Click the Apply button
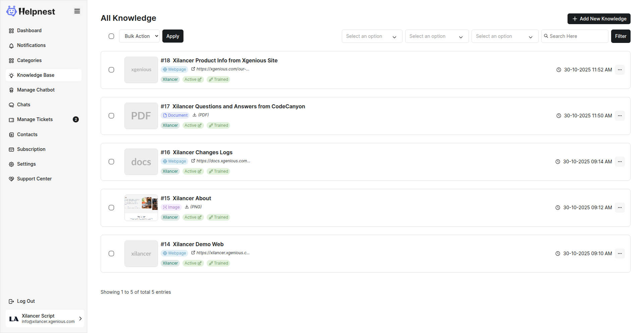Image resolution: width=644 pixels, height=333 pixels. point(173,36)
